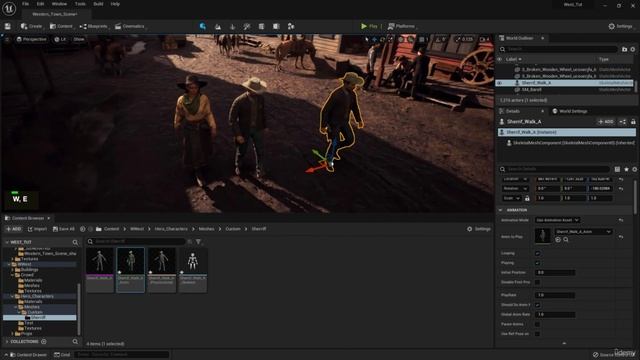This screenshot has height=360, width=640.
Task: Activate the Foliage mode icon
Action: [232, 27]
